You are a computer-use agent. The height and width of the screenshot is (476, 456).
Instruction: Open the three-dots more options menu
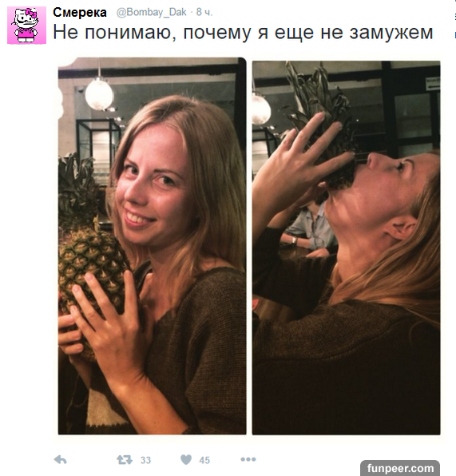point(248,459)
